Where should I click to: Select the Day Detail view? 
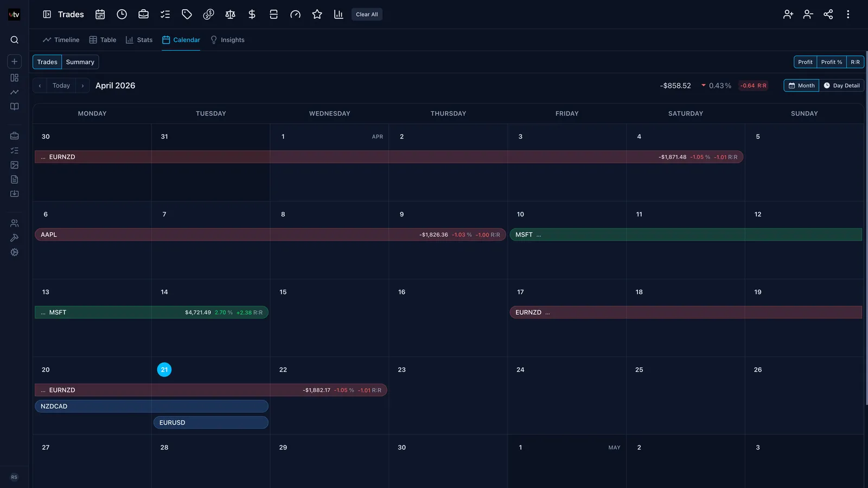pos(841,86)
